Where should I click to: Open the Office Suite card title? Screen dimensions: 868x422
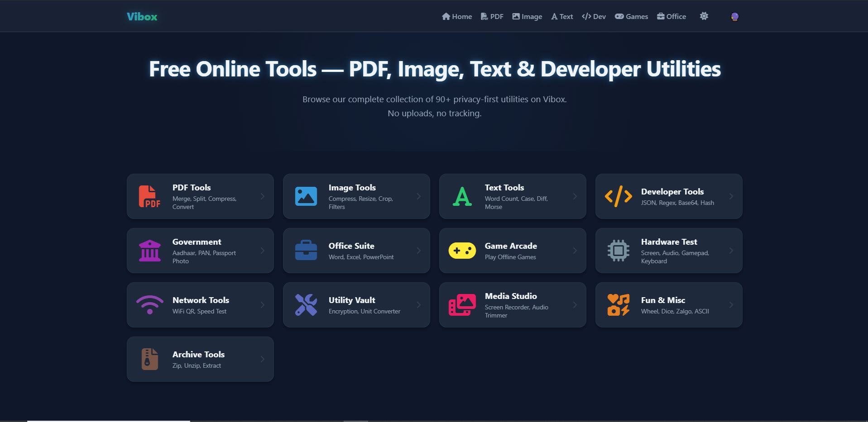pos(351,246)
